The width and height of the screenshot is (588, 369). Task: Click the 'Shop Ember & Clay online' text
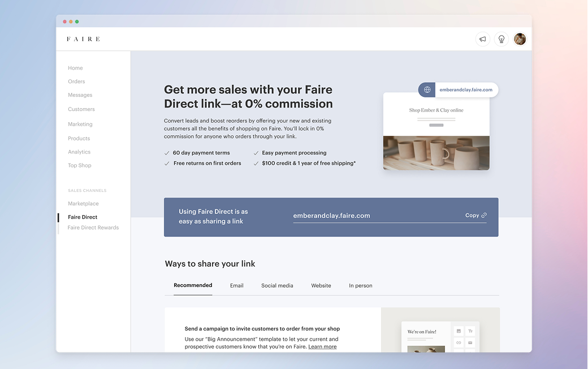tap(436, 110)
